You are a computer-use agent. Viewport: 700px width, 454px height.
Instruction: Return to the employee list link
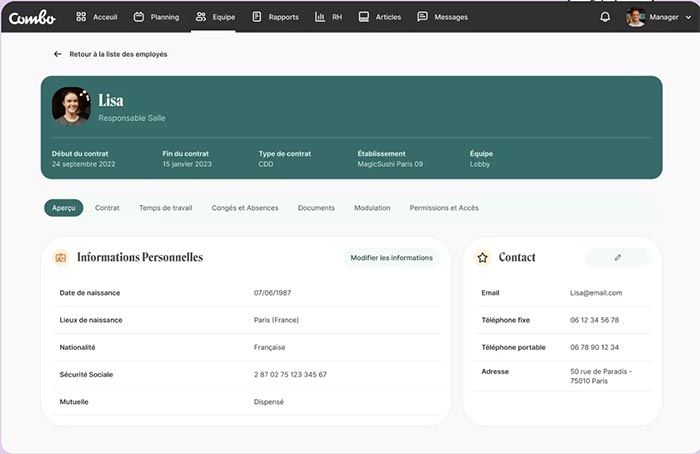[117, 54]
